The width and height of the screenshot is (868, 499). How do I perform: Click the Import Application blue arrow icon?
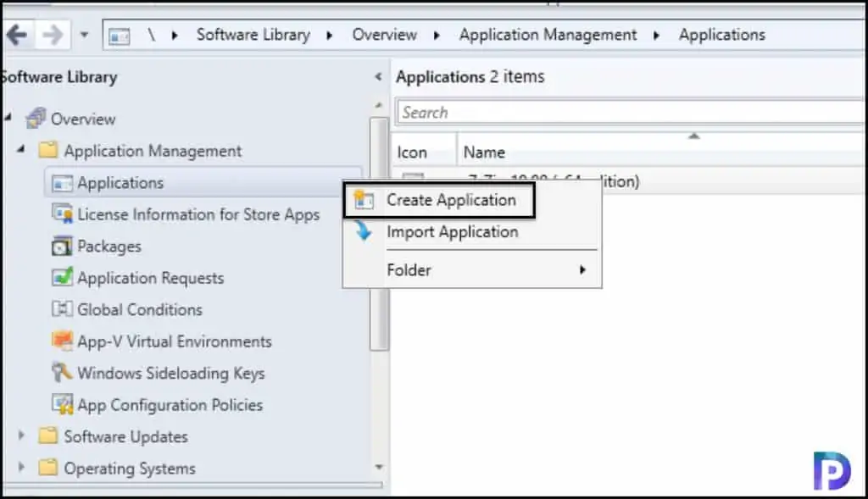click(x=364, y=230)
